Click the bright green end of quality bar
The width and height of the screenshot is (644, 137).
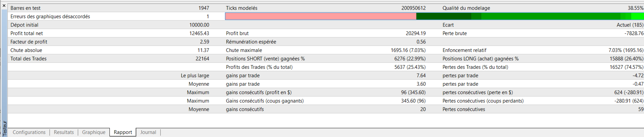tap(637, 16)
